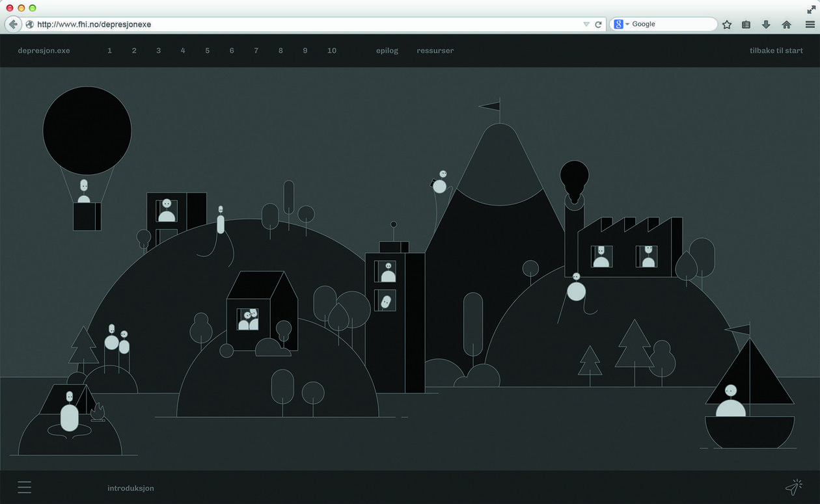
Task: Bookmark this page with the star icon
Action: tap(727, 25)
